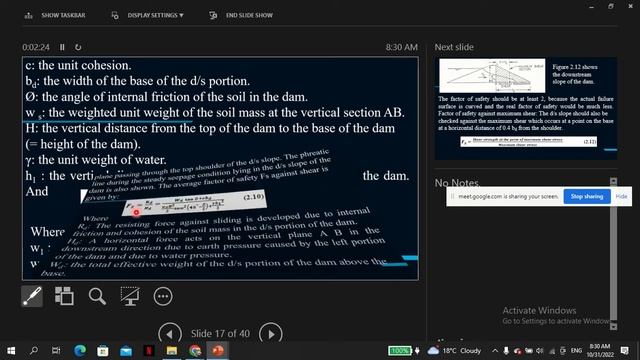Open the Mail app on the taskbar
The height and width of the screenshot is (360, 640).
click(126, 351)
